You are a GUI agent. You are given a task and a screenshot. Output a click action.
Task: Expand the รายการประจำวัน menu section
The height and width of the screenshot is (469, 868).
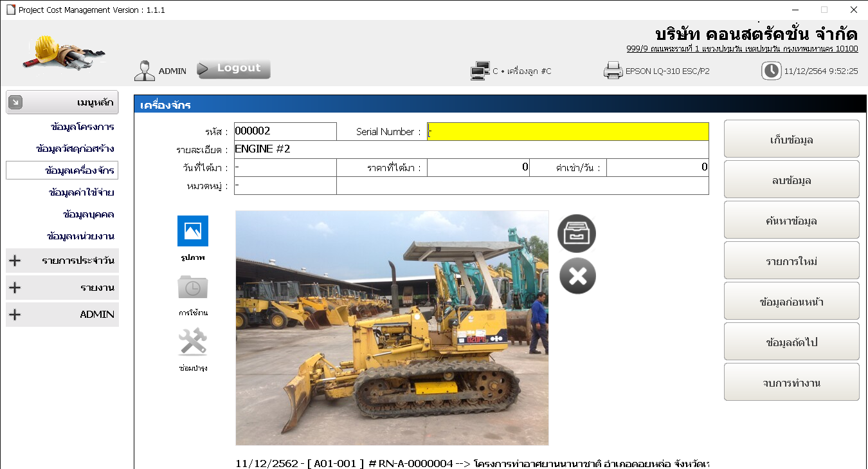coord(62,261)
